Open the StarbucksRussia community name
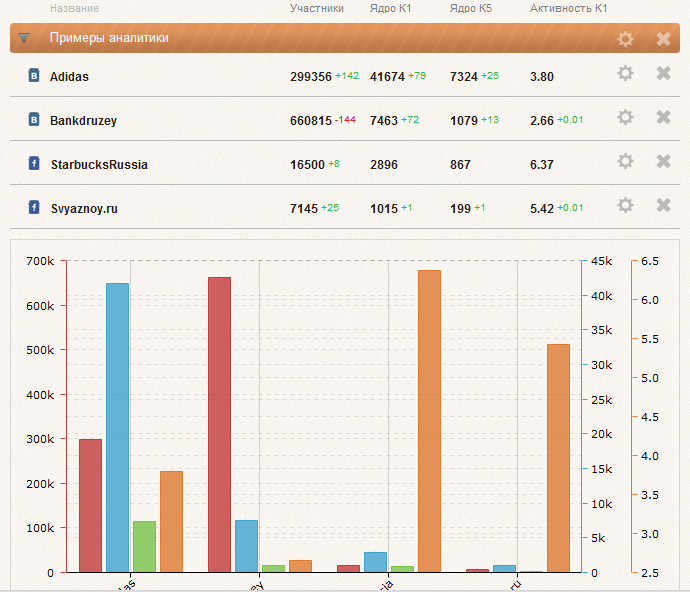 (99, 165)
